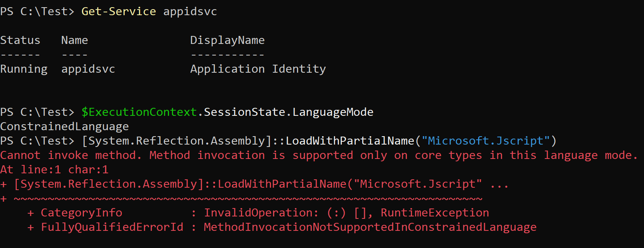Click the Application Identity display name
The image size is (644, 248).
coord(258,69)
